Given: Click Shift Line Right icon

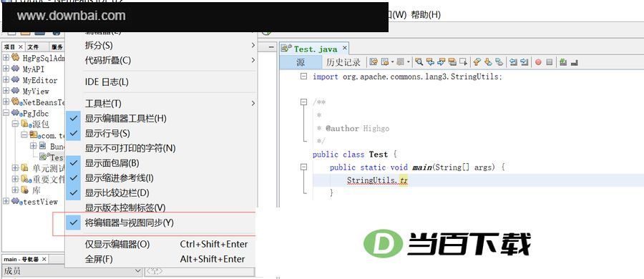Looking at the screenshot, I should [525, 62].
